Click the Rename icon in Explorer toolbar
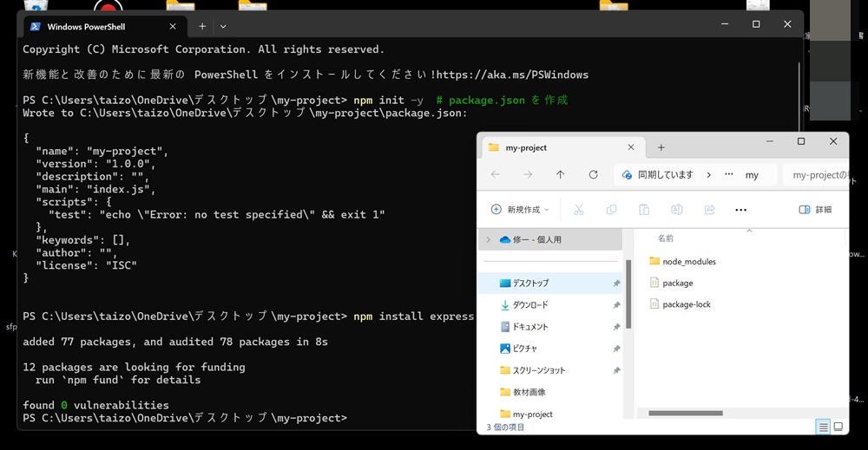Screen dimensions: 868x450 (x=676, y=210)
